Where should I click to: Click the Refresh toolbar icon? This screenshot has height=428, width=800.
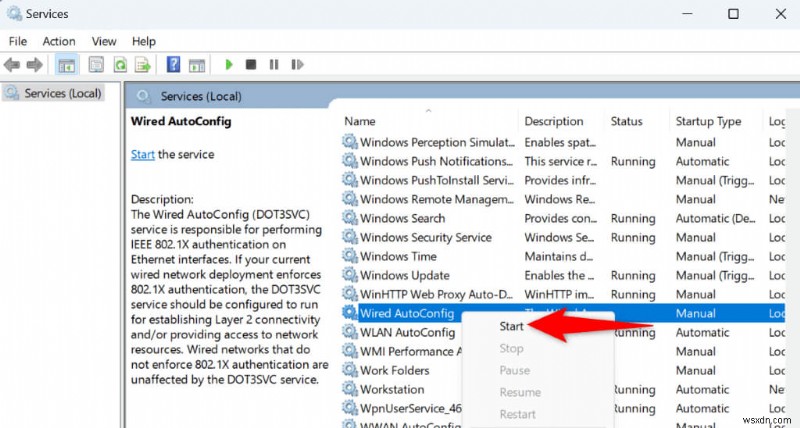click(120, 65)
